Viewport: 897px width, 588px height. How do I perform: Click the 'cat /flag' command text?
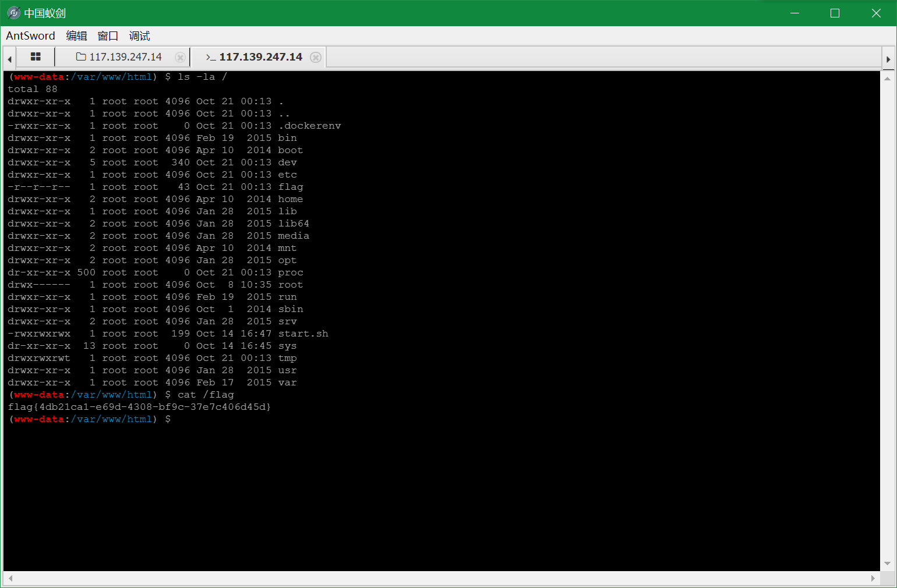point(206,395)
